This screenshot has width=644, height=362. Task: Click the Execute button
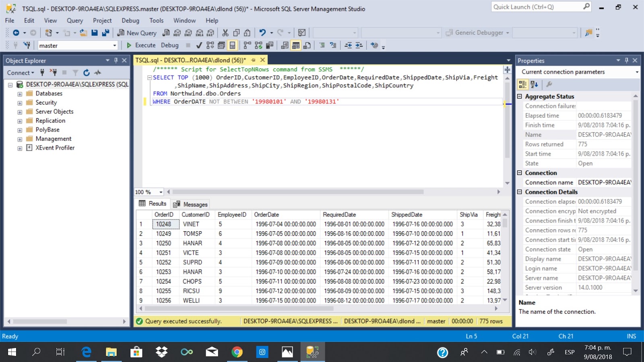click(141, 45)
